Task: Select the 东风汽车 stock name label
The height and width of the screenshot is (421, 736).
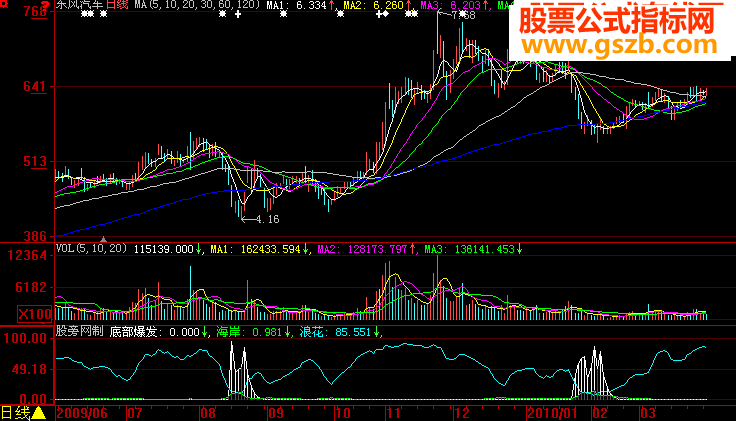Action: 79,5
